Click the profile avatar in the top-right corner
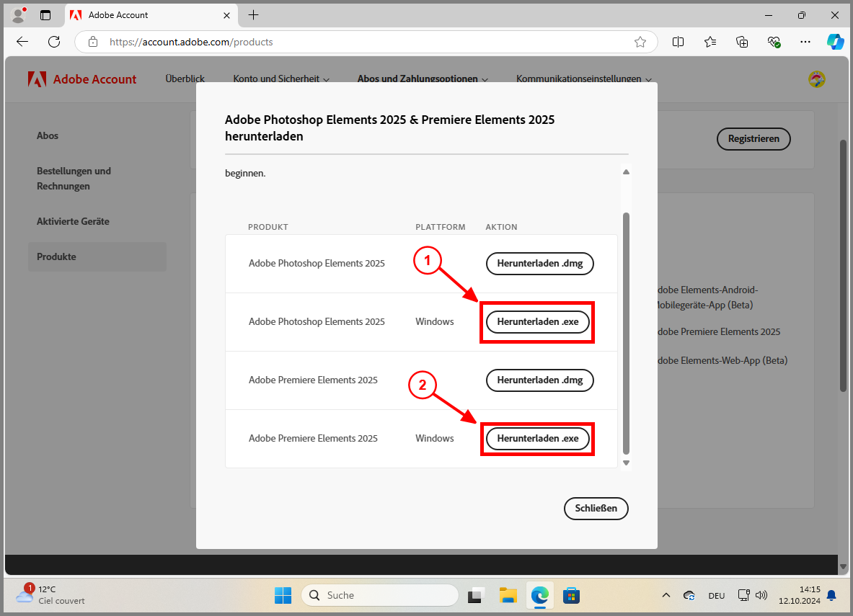Viewport: 853px width, 616px height. 816,79
